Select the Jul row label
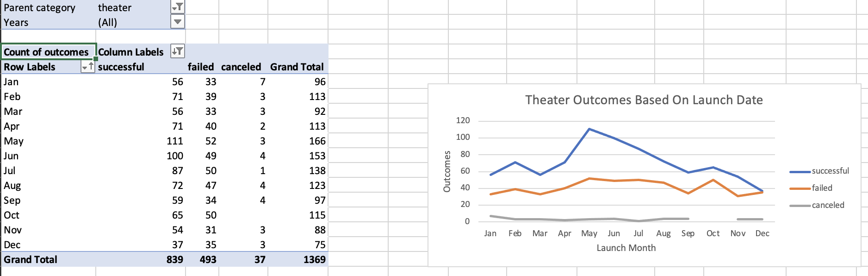This screenshot has height=276, width=868. click(9, 170)
